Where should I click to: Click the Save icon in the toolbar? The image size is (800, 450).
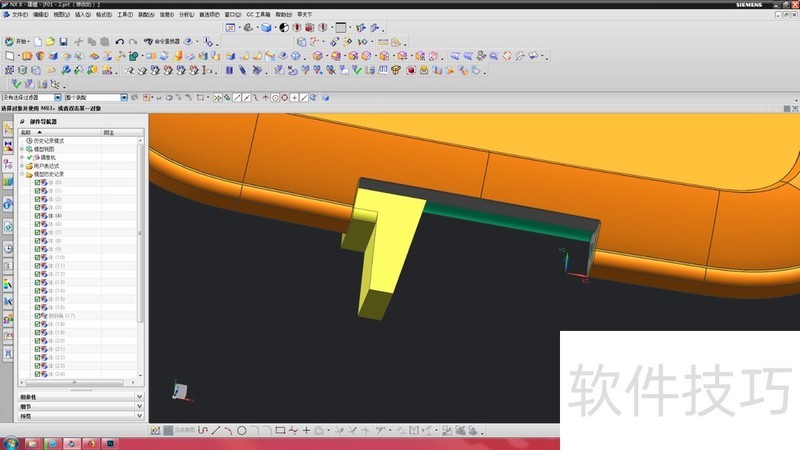[x=63, y=41]
